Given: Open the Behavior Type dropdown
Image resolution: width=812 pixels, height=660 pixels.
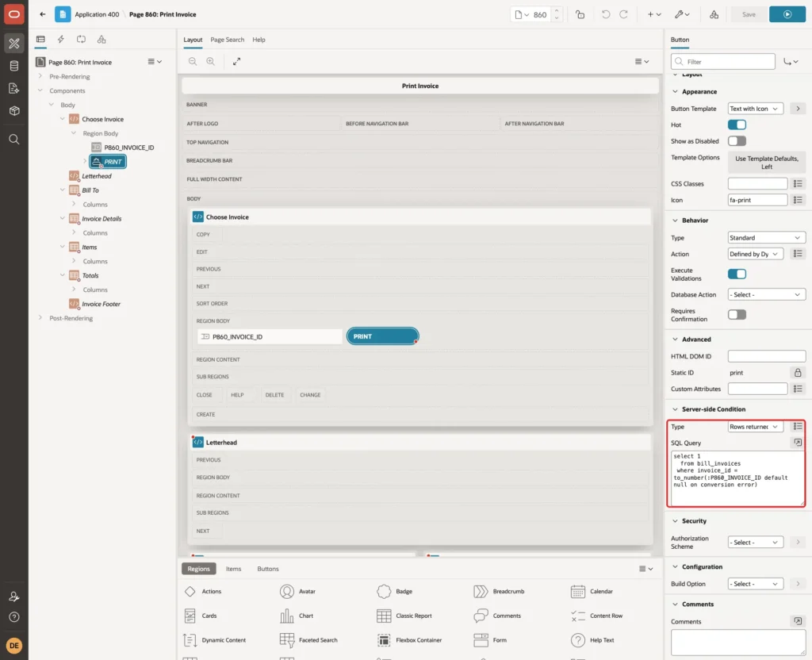Looking at the screenshot, I should click(767, 238).
